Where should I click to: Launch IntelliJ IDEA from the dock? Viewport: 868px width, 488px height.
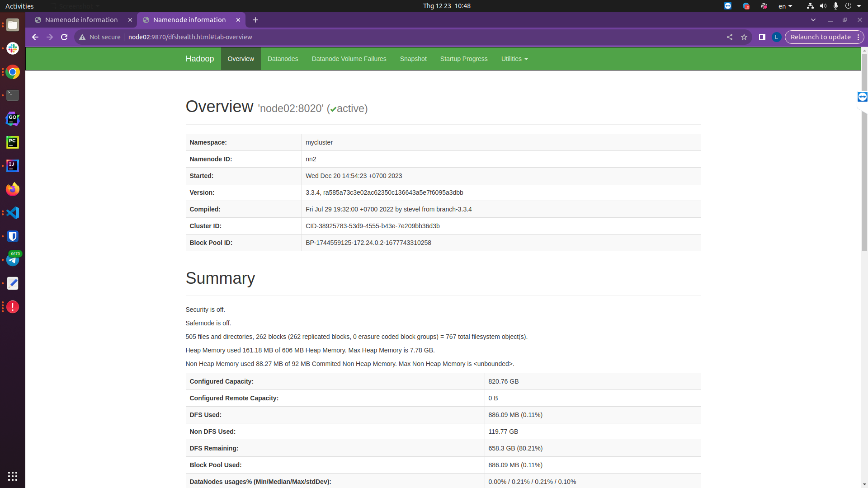pos(13,166)
